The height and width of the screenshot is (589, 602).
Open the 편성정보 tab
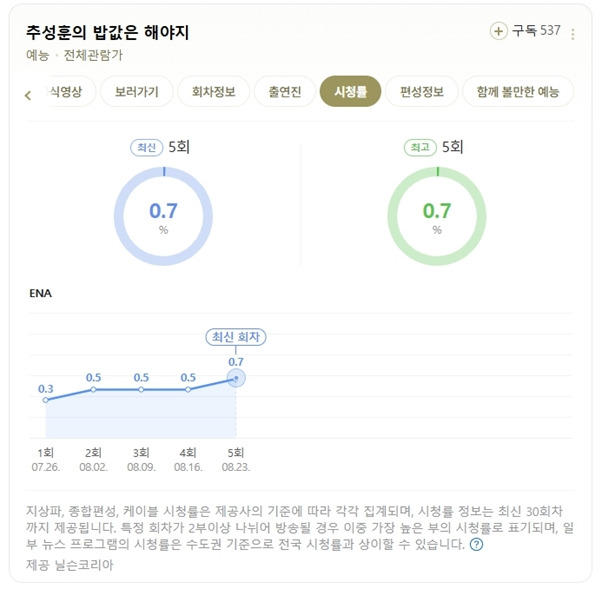(x=422, y=91)
